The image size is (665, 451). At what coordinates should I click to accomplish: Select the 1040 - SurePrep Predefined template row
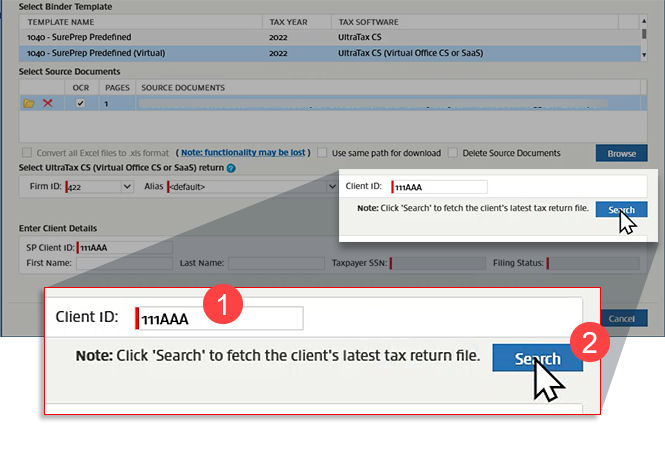pos(330,37)
